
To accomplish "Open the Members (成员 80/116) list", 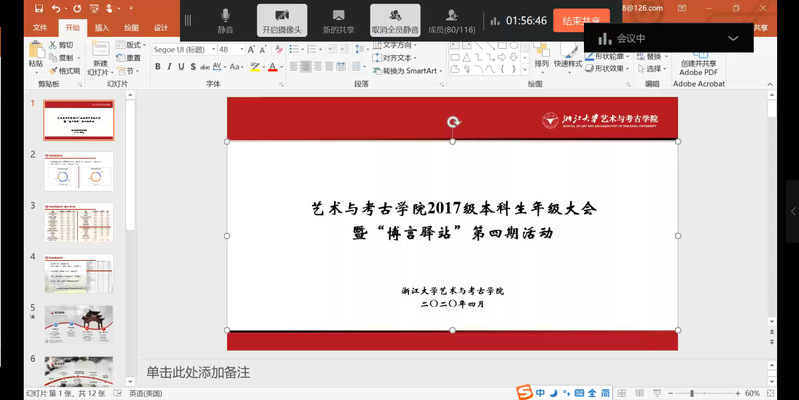I will coord(451,20).
